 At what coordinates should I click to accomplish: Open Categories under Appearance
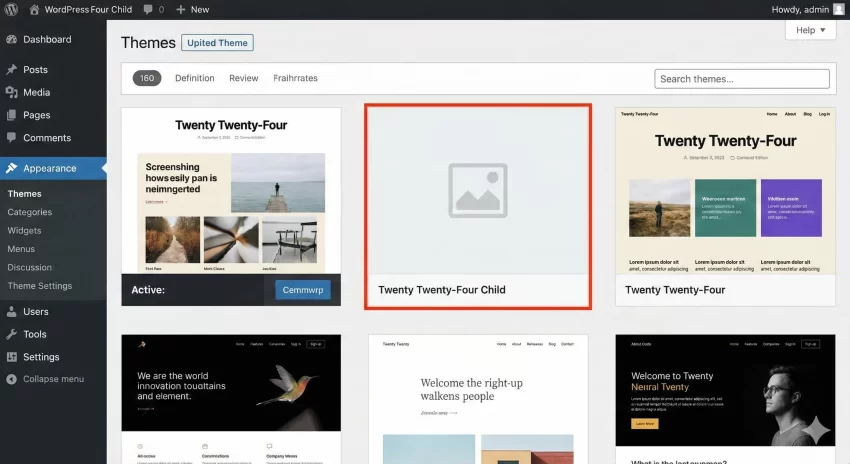[30, 212]
